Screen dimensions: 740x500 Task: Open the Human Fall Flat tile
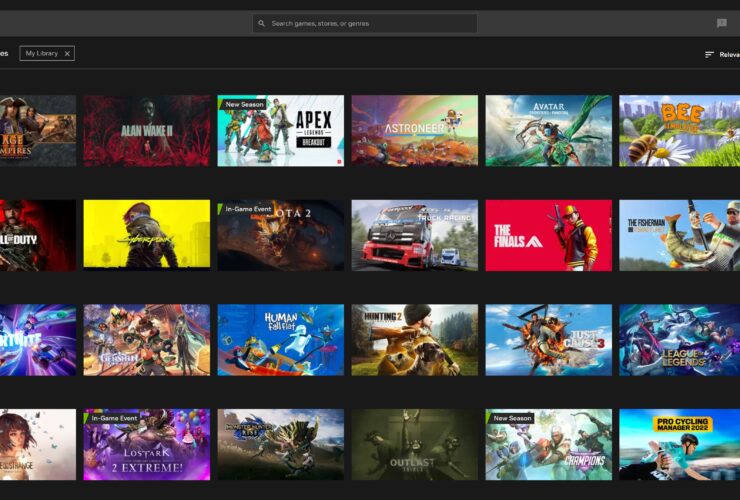pyautogui.click(x=280, y=340)
